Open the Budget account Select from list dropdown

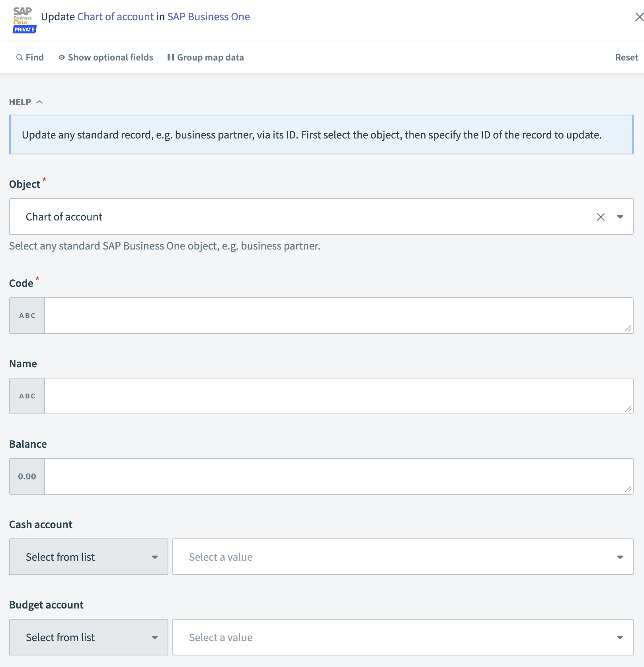88,637
